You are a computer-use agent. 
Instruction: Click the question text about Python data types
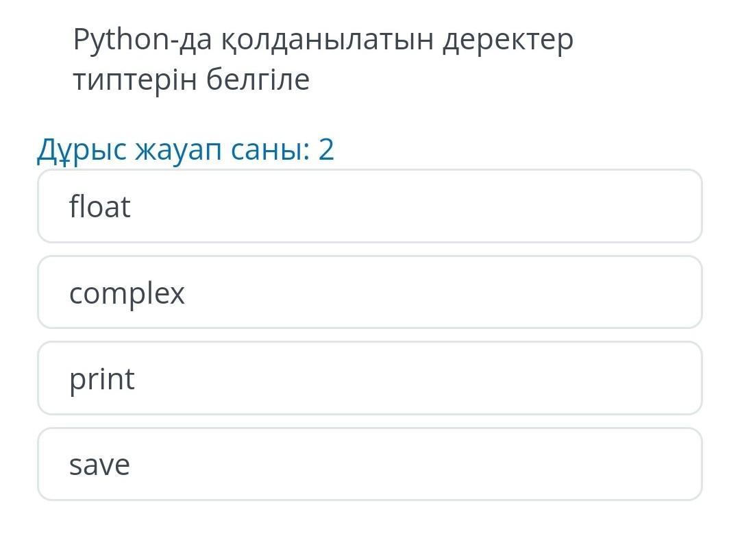(323, 60)
